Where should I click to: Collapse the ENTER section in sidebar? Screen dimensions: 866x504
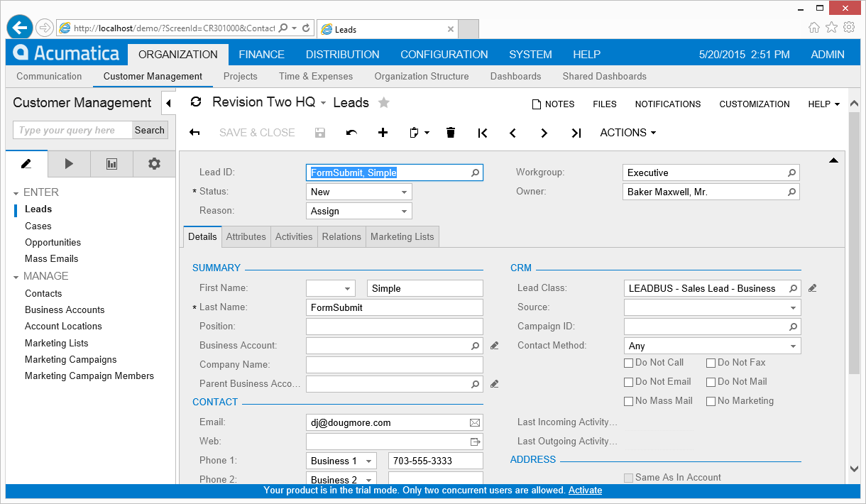click(x=16, y=193)
